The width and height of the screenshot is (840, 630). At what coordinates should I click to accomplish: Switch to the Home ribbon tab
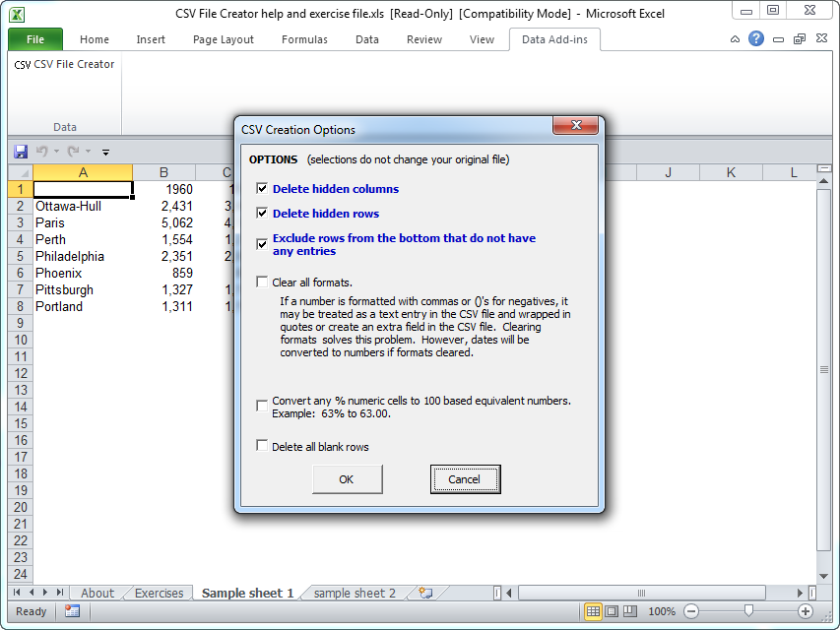pyautogui.click(x=95, y=39)
